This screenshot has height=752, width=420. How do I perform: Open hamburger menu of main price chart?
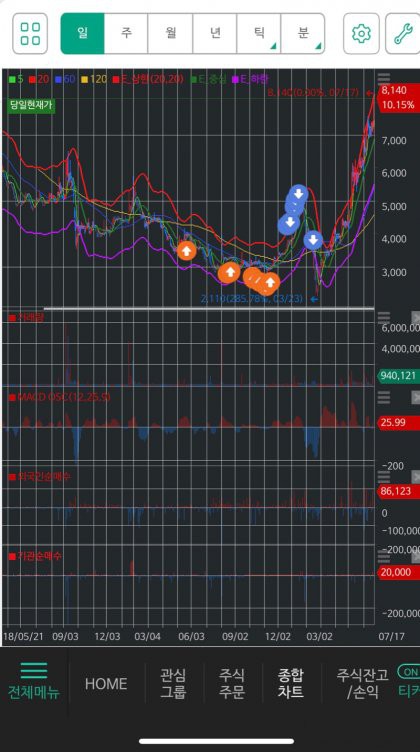[384, 80]
